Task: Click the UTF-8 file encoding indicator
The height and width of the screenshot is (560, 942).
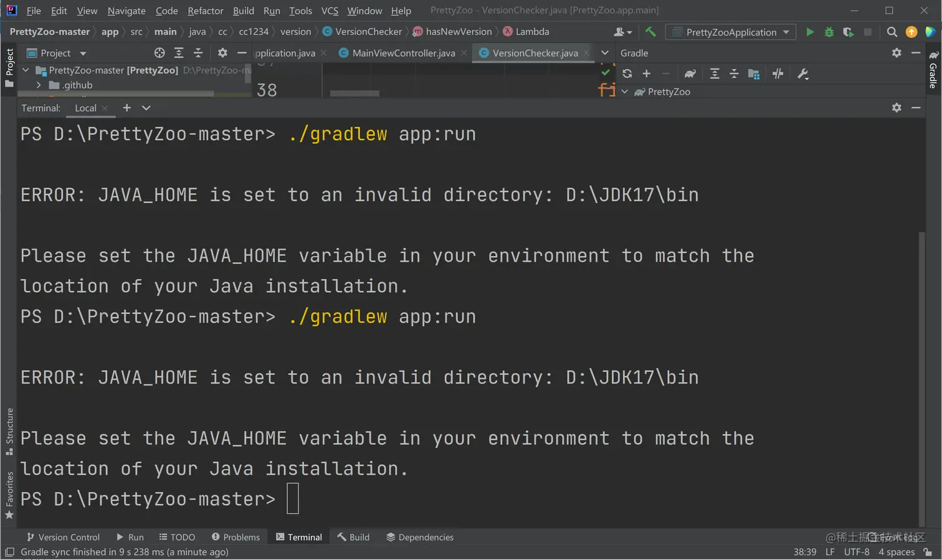Action: [857, 552]
